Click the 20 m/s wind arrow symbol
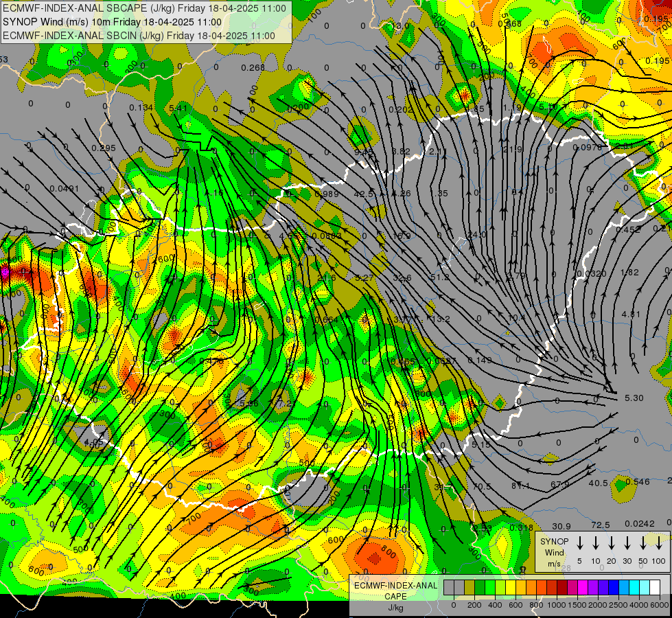 click(x=611, y=543)
